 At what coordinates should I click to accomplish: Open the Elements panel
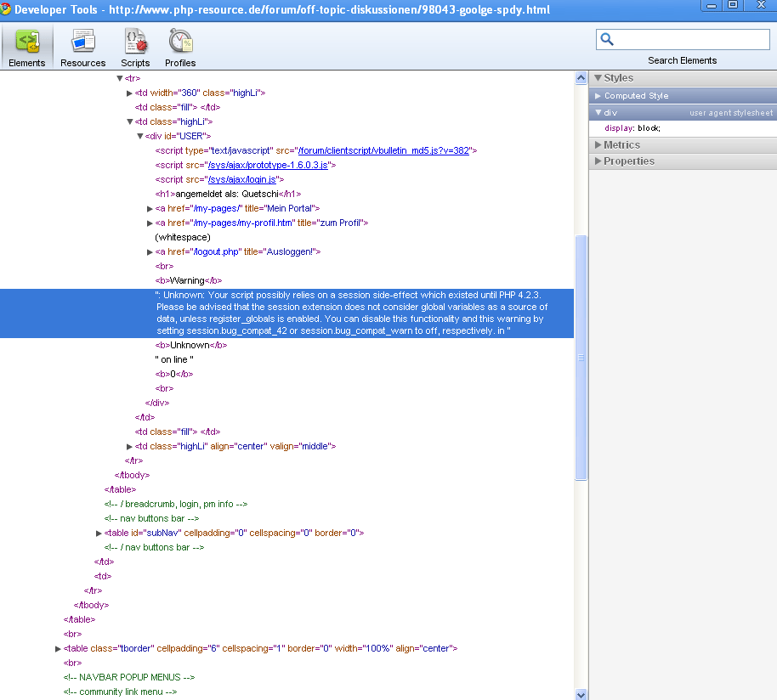pyautogui.click(x=27, y=47)
